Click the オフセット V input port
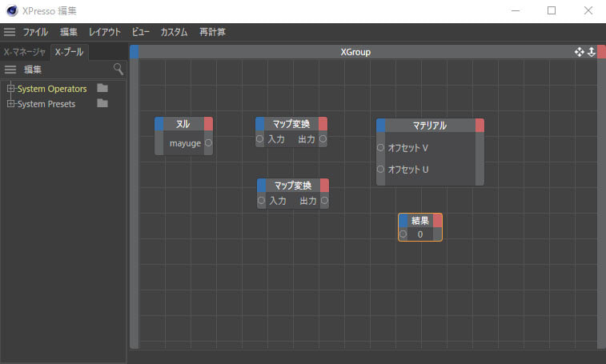Viewport: 606px width, 364px height. pos(380,148)
